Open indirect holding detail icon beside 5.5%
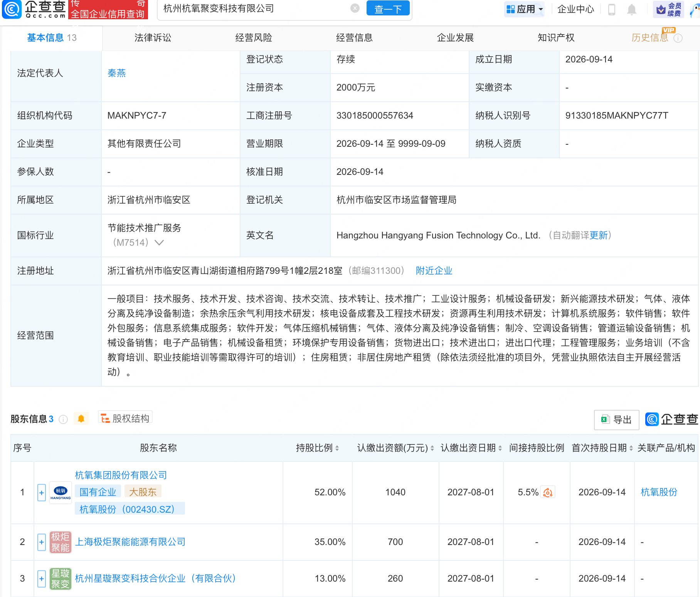 click(548, 492)
